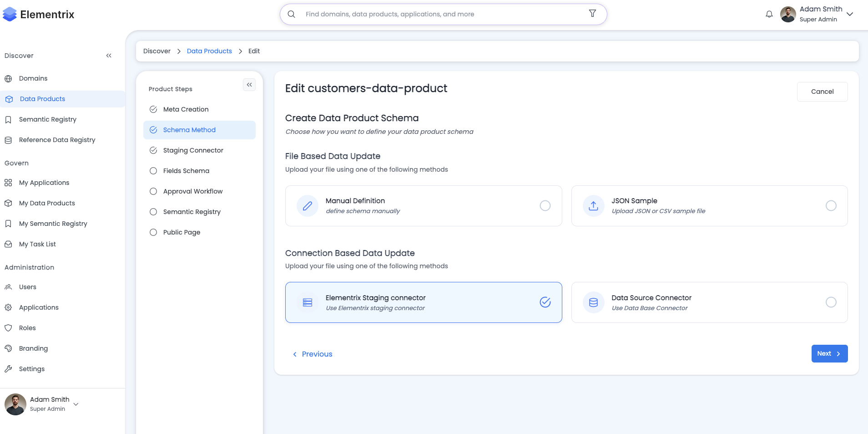Viewport: 868px width, 434px height.
Task: Click the notification bell icon
Action: 769,14
